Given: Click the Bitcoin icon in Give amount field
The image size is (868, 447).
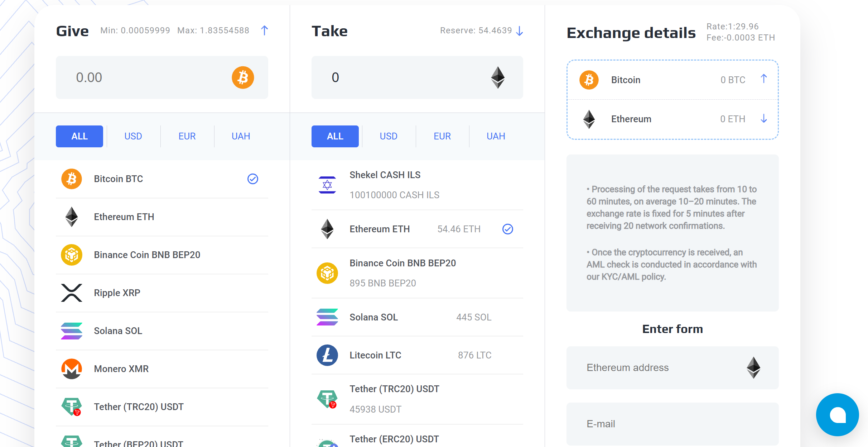Looking at the screenshot, I should coord(243,77).
